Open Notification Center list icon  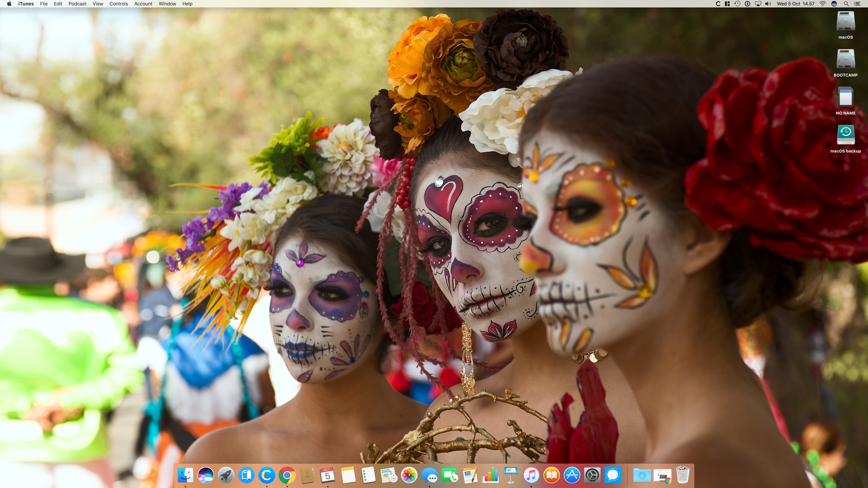pos(857,4)
